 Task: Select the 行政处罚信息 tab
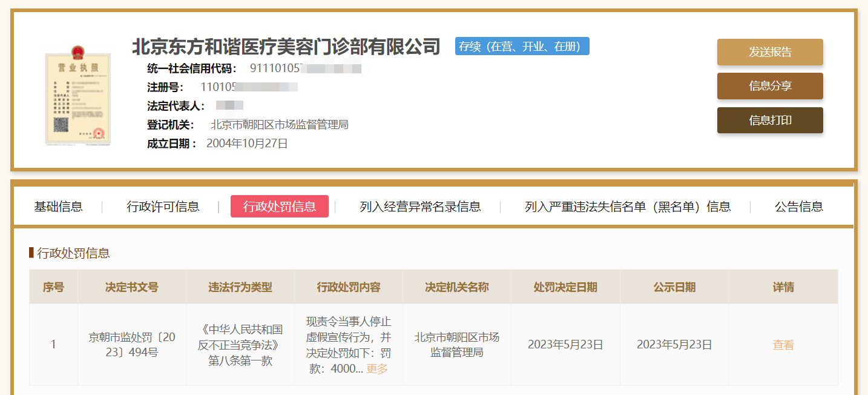280,207
